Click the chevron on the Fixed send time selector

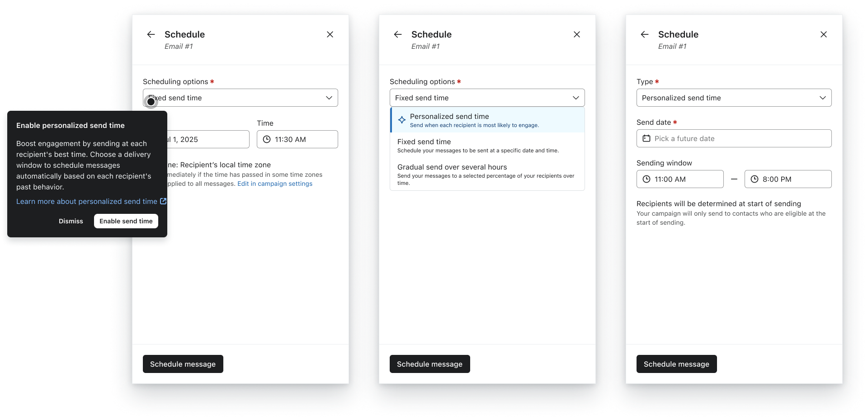pyautogui.click(x=576, y=98)
